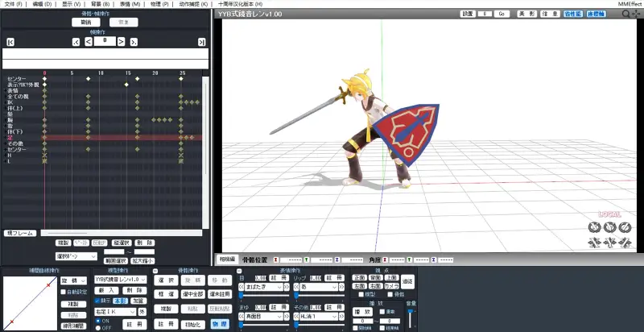Select next other morph with >> beside HL消1
644x332 pixels.
[x=341, y=317]
